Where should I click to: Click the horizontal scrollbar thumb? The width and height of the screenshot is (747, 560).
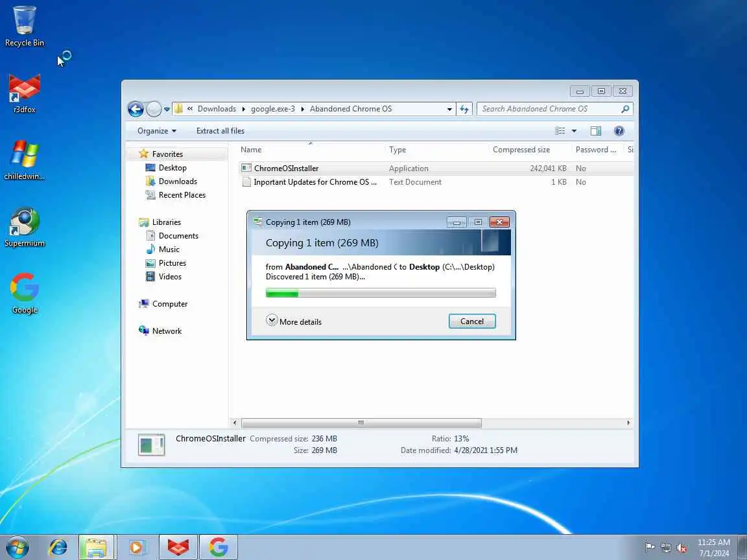(x=361, y=423)
